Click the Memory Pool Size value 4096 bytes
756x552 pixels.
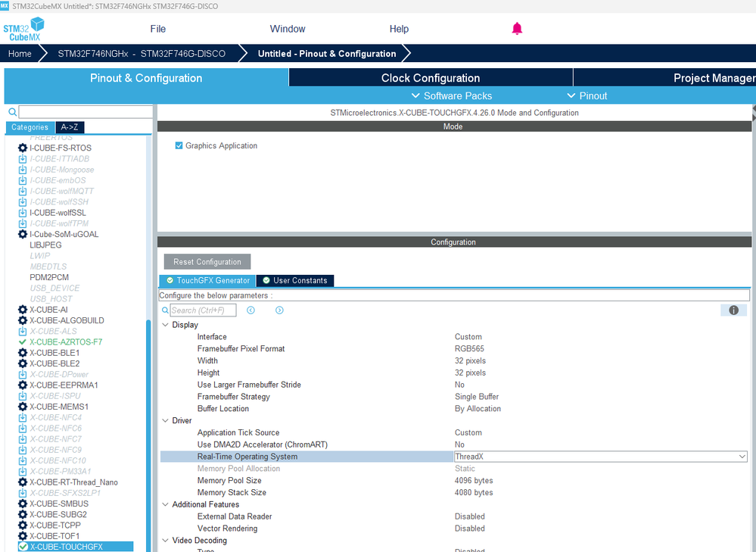pyautogui.click(x=474, y=481)
